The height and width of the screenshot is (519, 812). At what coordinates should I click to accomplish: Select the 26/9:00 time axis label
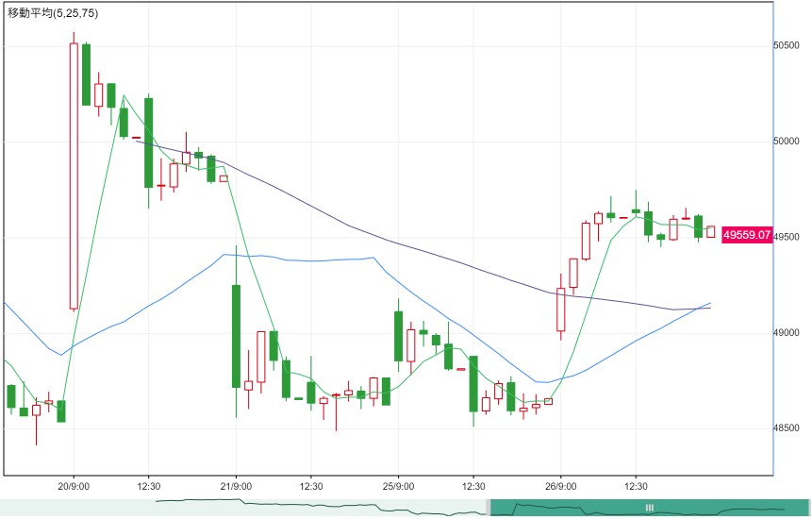561,486
